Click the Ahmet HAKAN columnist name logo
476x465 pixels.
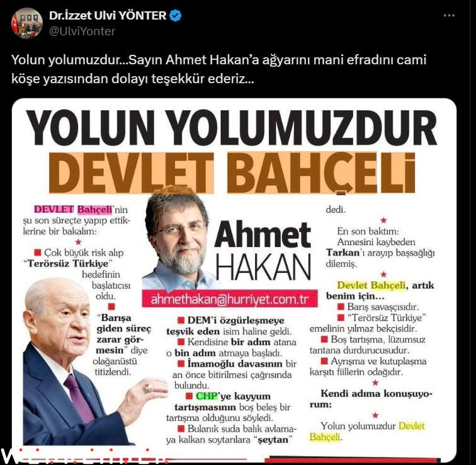(x=263, y=251)
